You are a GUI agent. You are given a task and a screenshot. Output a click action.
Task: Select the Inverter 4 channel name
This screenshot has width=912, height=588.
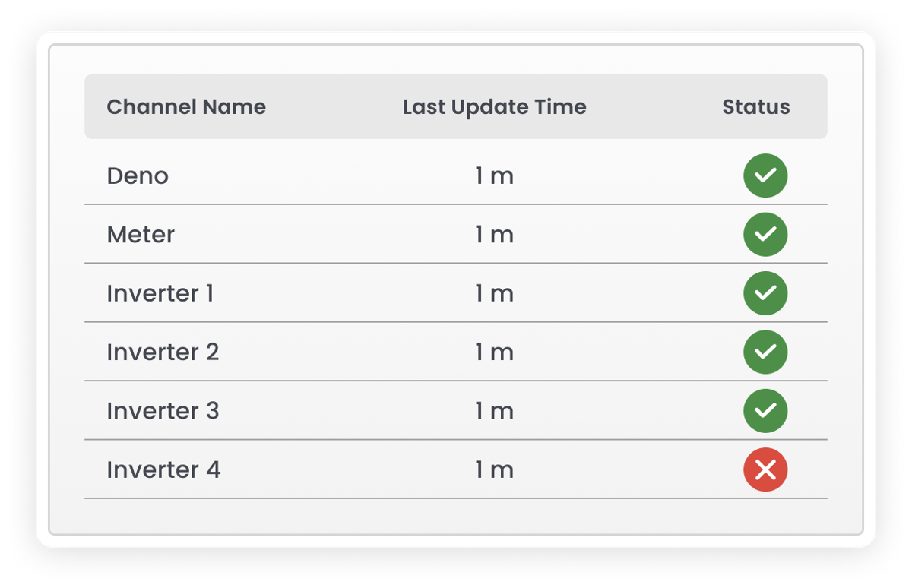(163, 469)
